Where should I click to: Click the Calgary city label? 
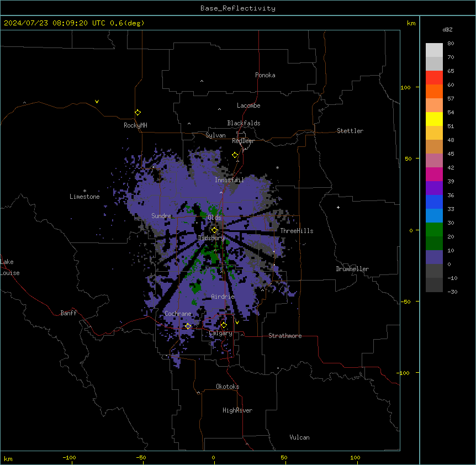pos(220,333)
